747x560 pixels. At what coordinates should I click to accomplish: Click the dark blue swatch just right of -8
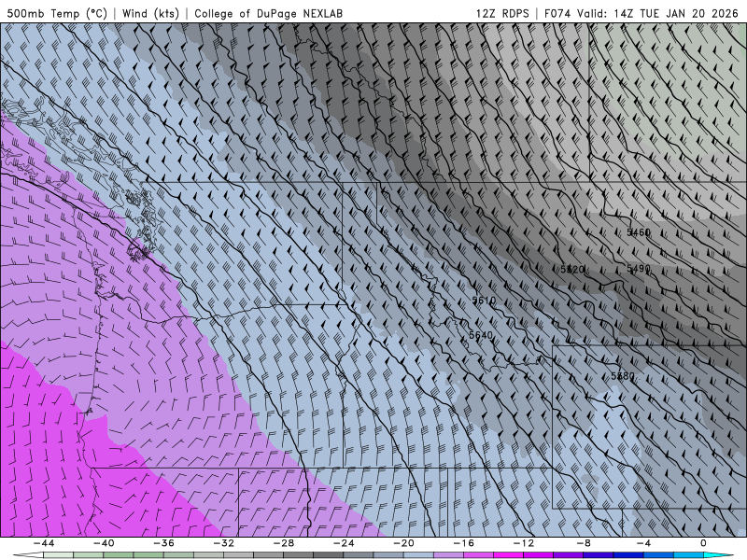point(599,555)
